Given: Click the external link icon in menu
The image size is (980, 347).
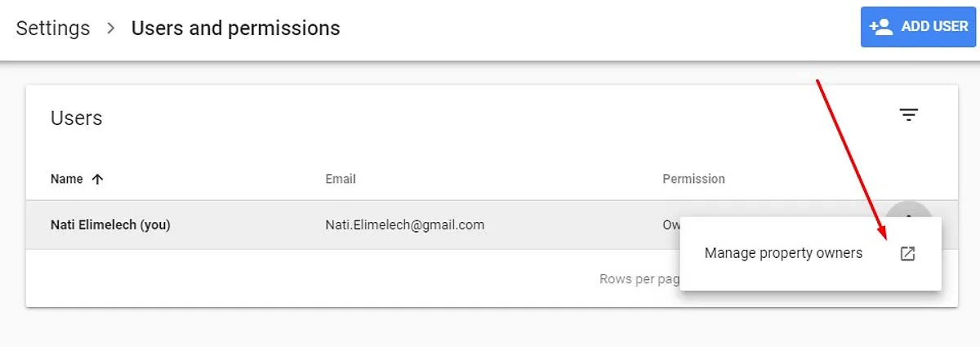Looking at the screenshot, I should tap(907, 253).
